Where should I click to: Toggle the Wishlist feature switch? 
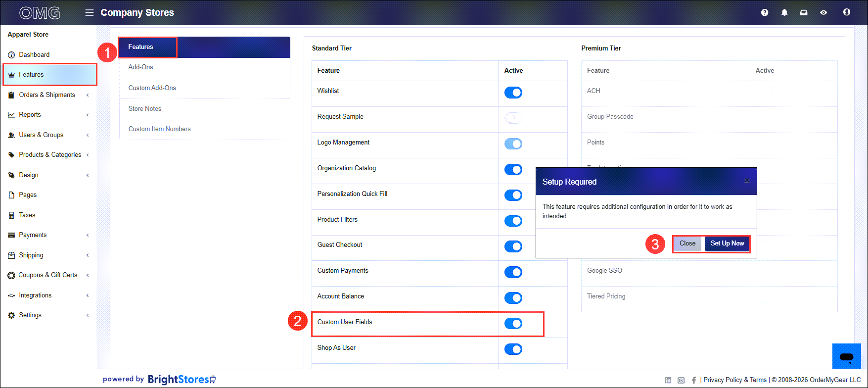[x=513, y=93]
